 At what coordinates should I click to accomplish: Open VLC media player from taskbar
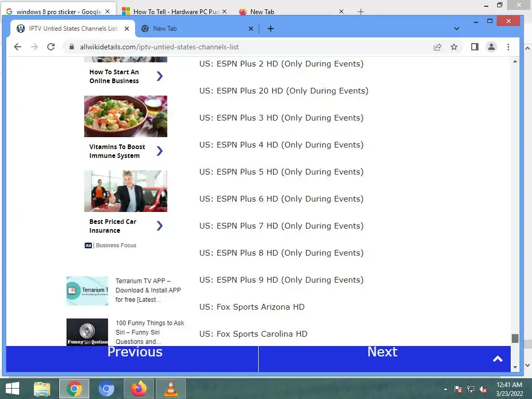click(x=170, y=389)
